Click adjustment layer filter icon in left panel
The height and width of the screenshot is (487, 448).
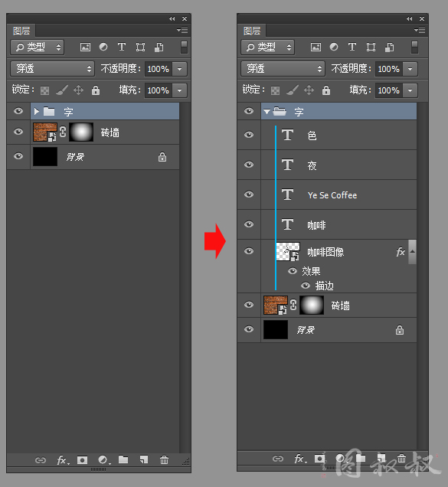(103, 47)
